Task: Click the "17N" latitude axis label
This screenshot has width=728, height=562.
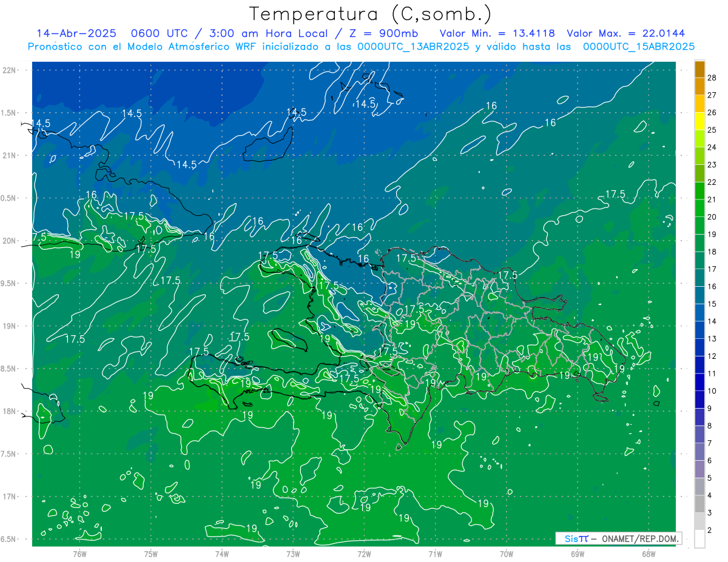Action: pyautogui.click(x=10, y=497)
